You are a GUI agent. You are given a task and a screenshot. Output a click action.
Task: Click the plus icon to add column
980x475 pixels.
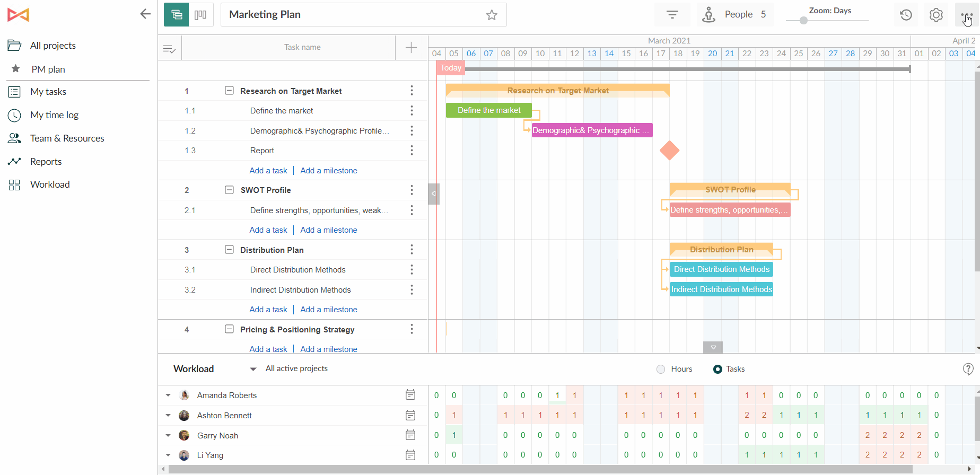pyautogui.click(x=411, y=48)
